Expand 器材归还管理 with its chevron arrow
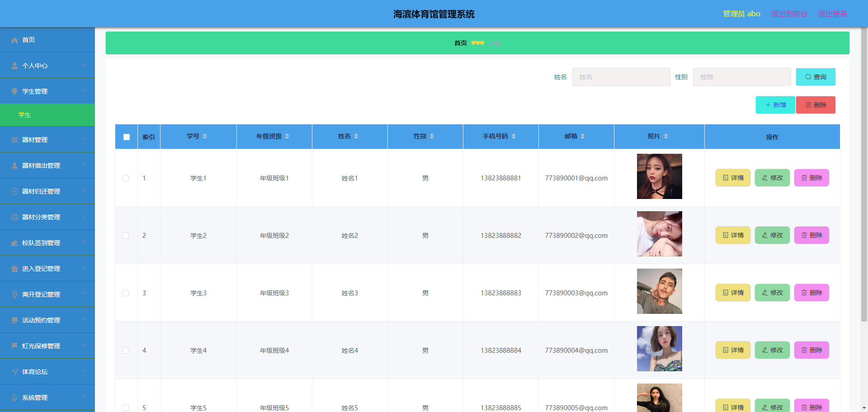868x412 pixels. (84, 191)
